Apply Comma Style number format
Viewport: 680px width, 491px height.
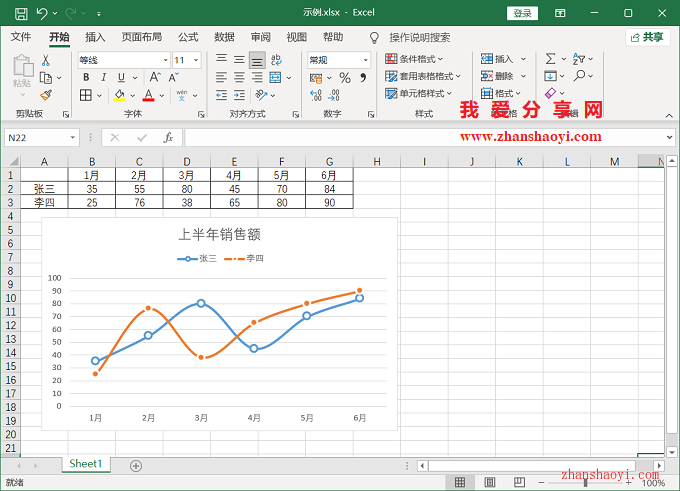(x=363, y=78)
